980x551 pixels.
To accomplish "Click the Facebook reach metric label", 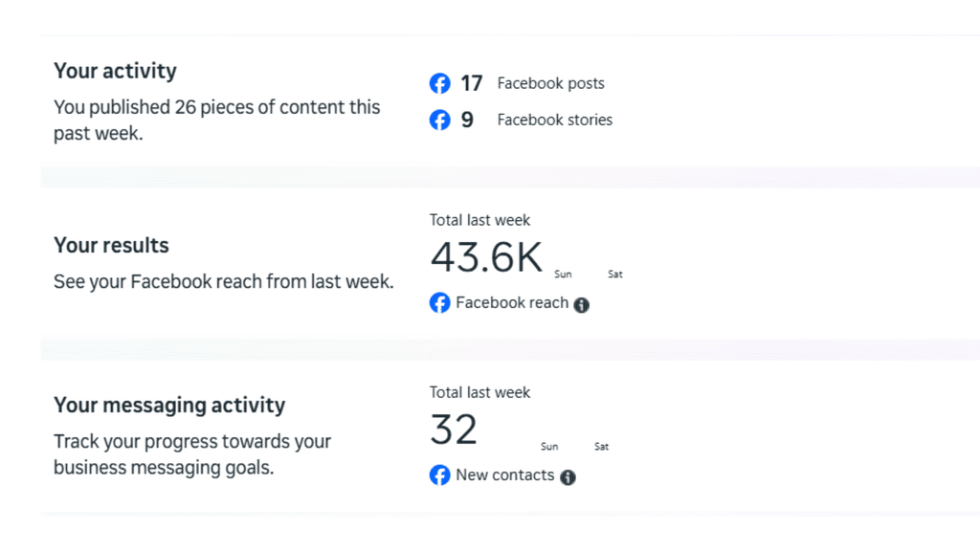I will pyautogui.click(x=512, y=302).
